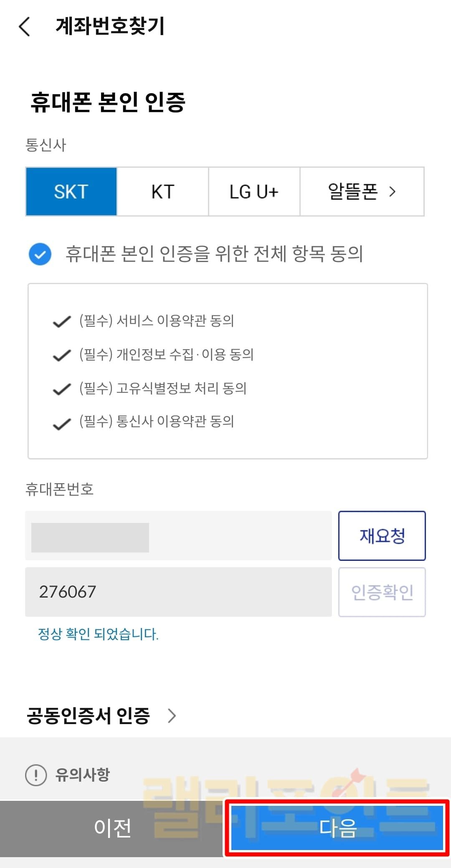Open the 공동인증서 인증 heading link
The height and width of the screenshot is (868, 451).
[88, 715]
